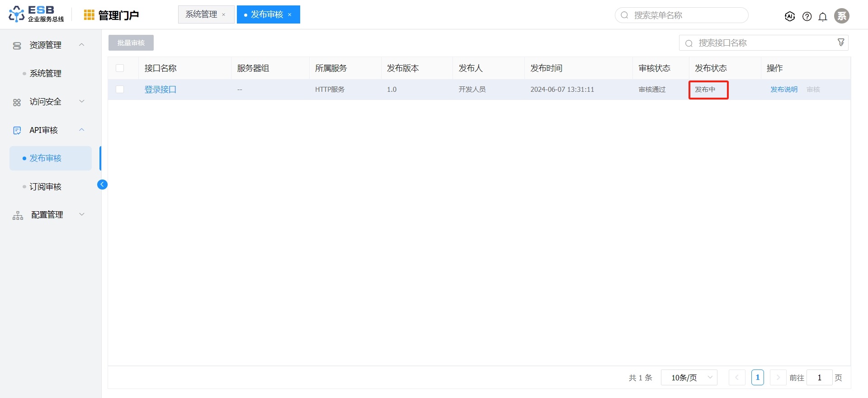The width and height of the screenshot is (868, 398).
Task: Collapse the sidebar with the blue arrow button
Action: (x=103, y=185)
